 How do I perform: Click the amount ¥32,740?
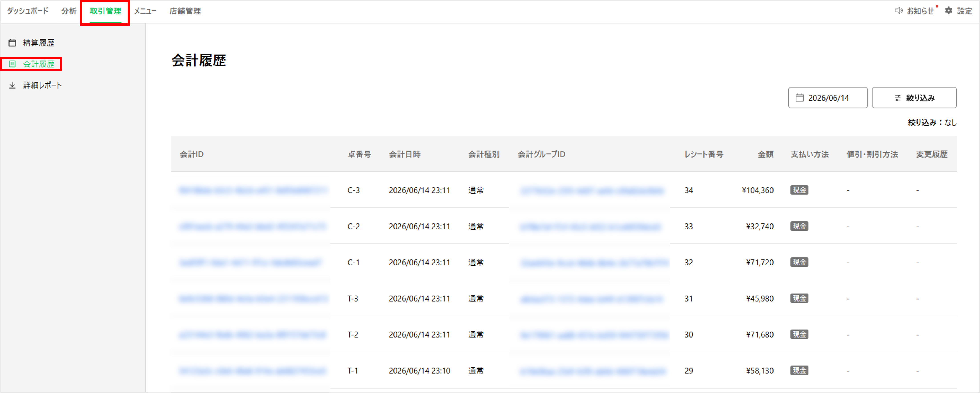760,226
